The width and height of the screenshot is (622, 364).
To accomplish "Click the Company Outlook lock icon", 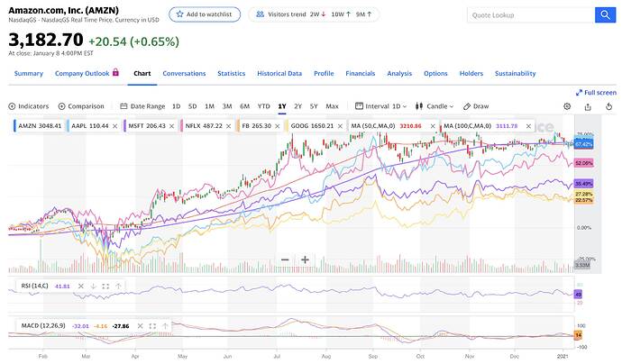I will tap(115, 72).
